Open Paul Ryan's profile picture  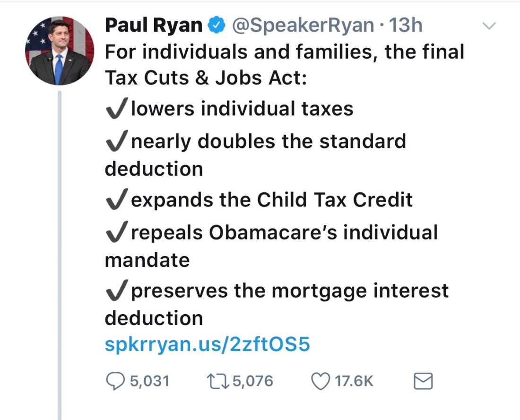pyautogui.click(x=59, y=51)
